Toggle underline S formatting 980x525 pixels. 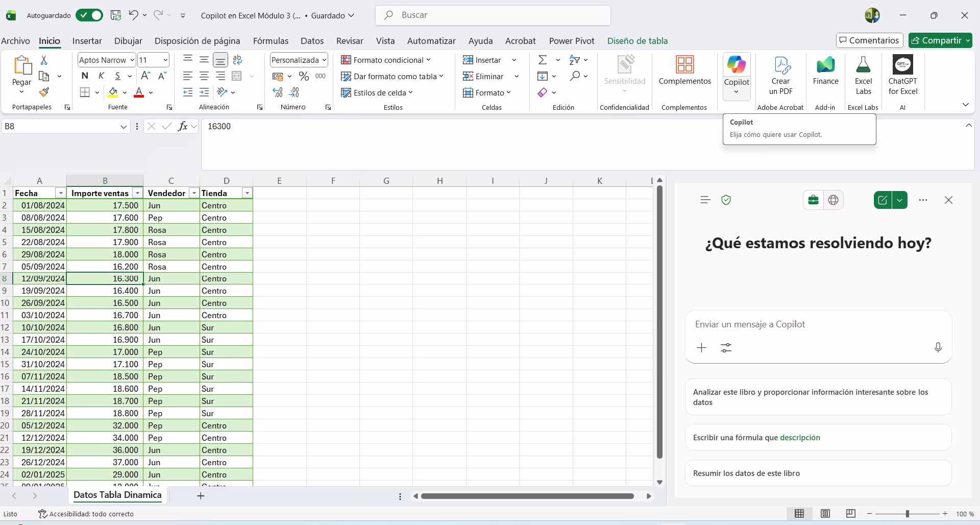pos(118,76)
